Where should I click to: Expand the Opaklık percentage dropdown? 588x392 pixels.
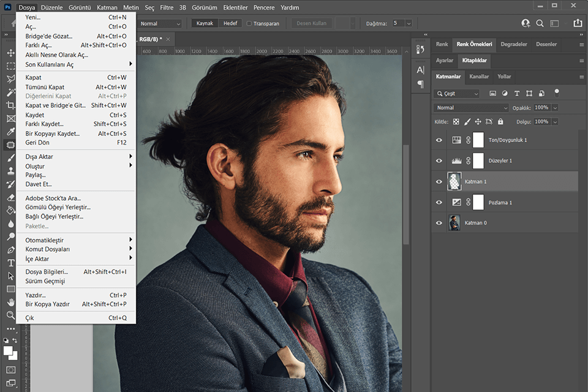554,108
